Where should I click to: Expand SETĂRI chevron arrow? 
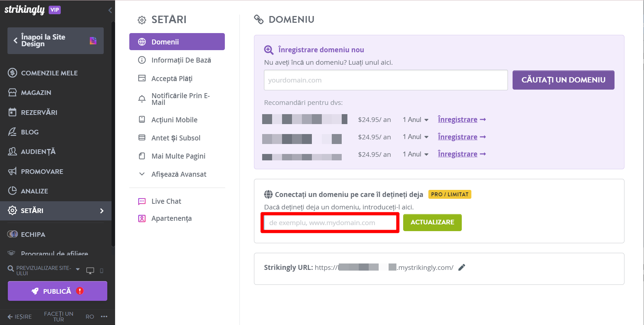coord(102,211)
